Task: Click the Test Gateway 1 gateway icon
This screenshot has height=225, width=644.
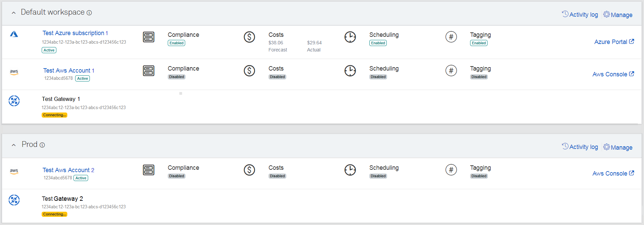Action: pyautogui.click(x=14, y=101)
